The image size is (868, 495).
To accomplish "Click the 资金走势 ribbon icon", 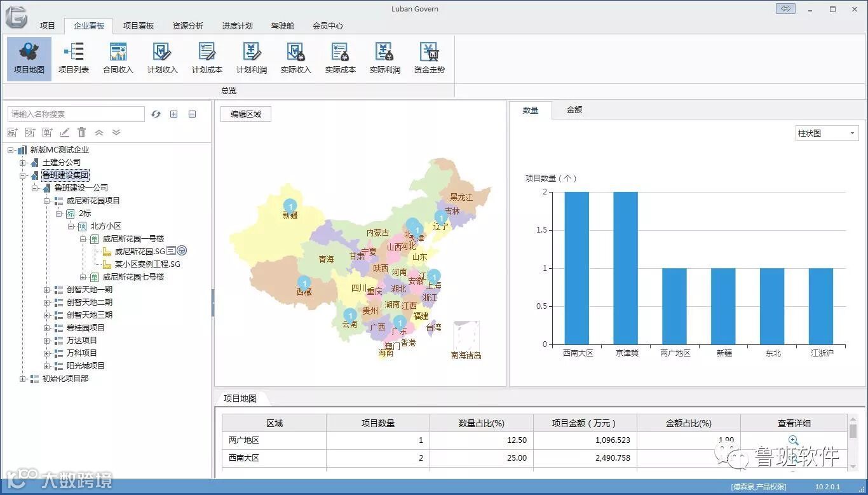I will 430,58.
